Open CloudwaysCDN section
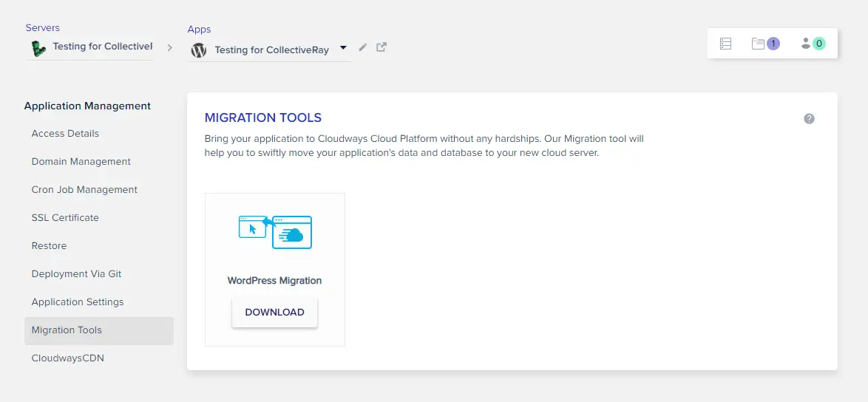868x402 pixels. click(67, 358)
